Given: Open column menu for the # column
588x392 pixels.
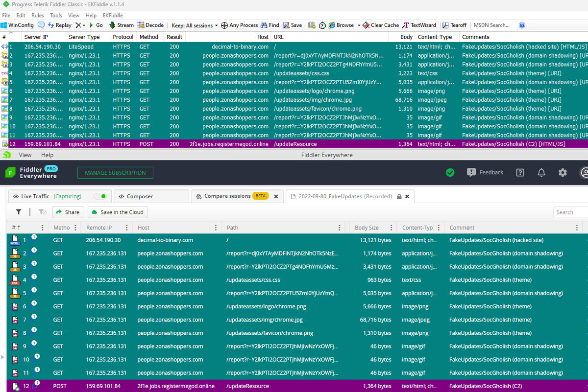Looking at the screenshot, I should 43,228.
